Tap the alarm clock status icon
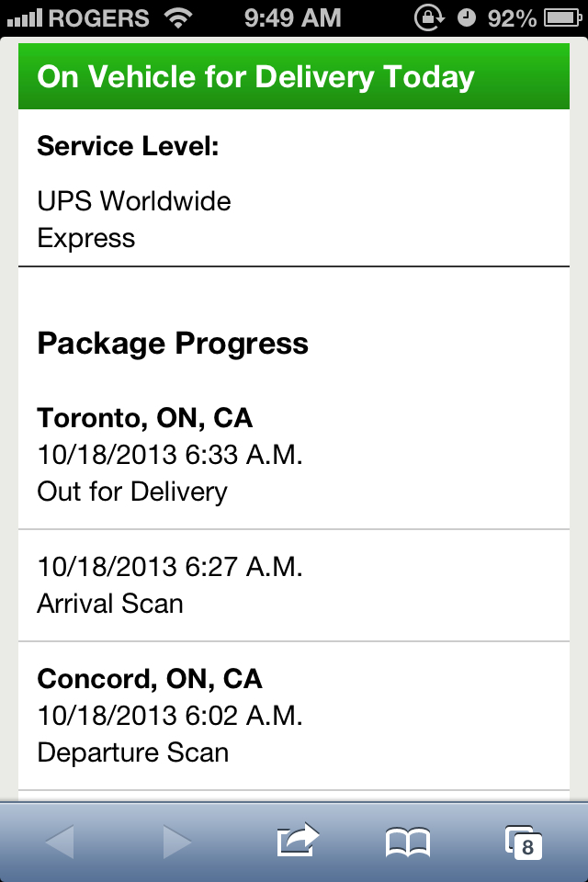The width and height of the screenshot is (588, 882). 466,18
